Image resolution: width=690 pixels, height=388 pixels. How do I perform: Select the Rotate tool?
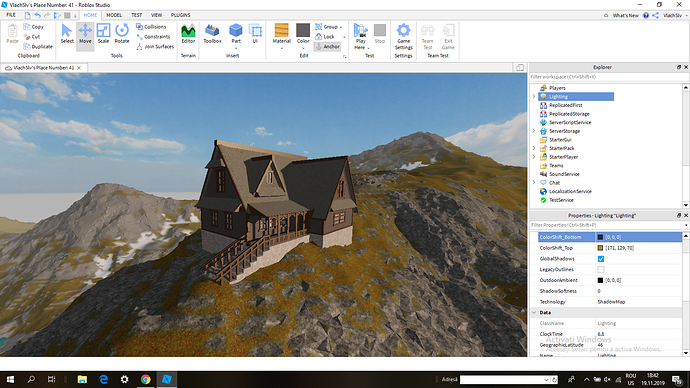pyautogui.click(x=122, y=34)
